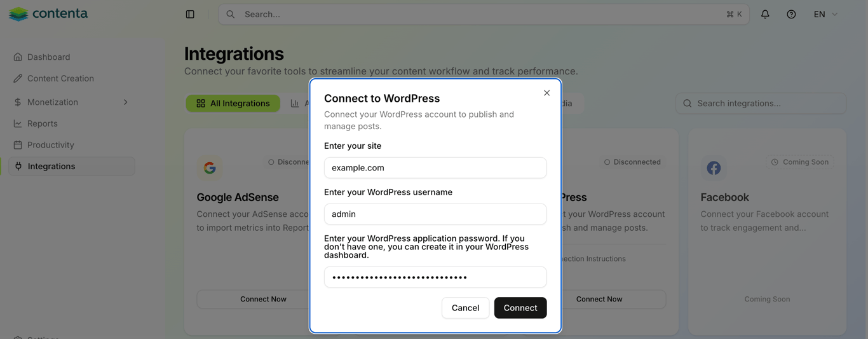Focus the top Search bar
This screenshot has height=339, width=868.
[484, 14]
